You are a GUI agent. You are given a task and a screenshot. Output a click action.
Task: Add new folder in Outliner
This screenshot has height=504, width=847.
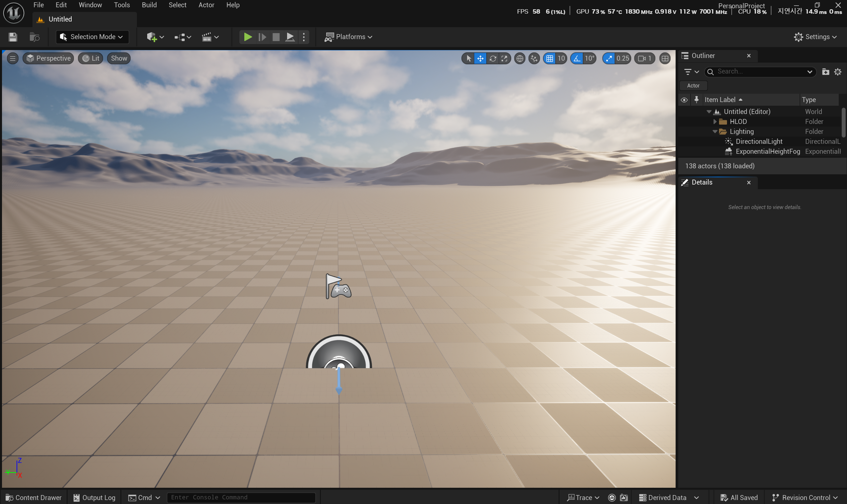tap(825, 72)
